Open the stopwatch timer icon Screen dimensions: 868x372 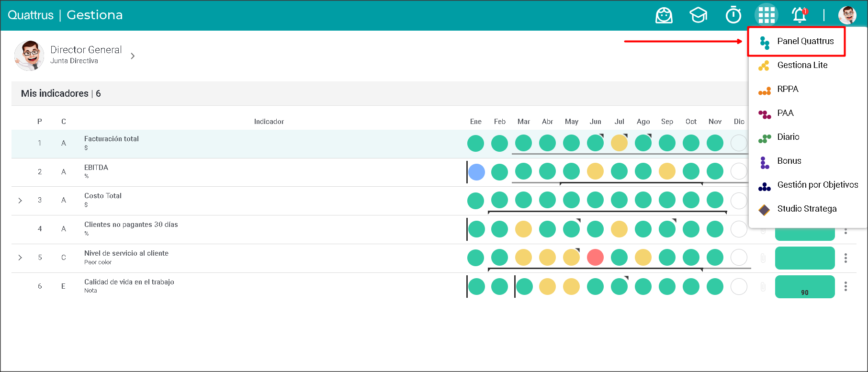pyautogui.click(x=733, y=15)
